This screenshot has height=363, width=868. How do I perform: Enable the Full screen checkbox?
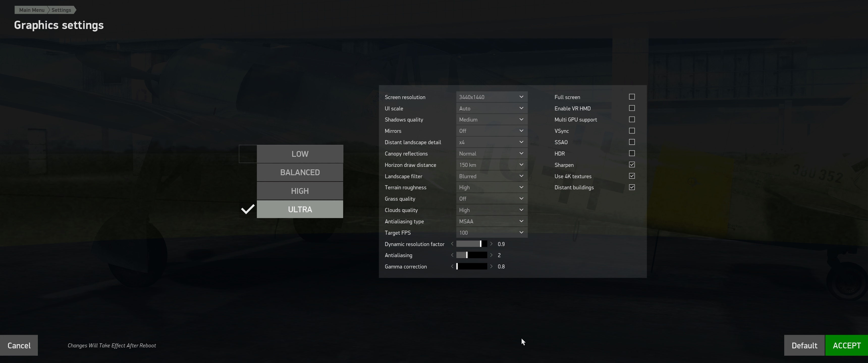coord(632,97)
